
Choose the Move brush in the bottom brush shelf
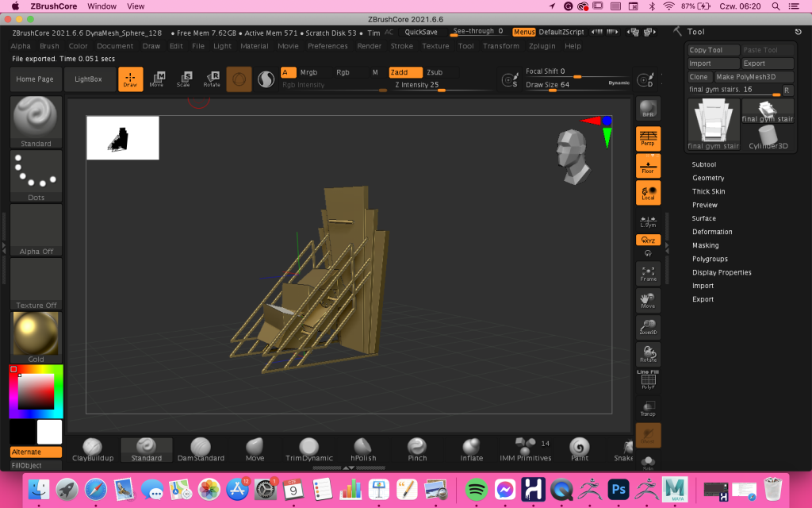[x=255, y=449]
